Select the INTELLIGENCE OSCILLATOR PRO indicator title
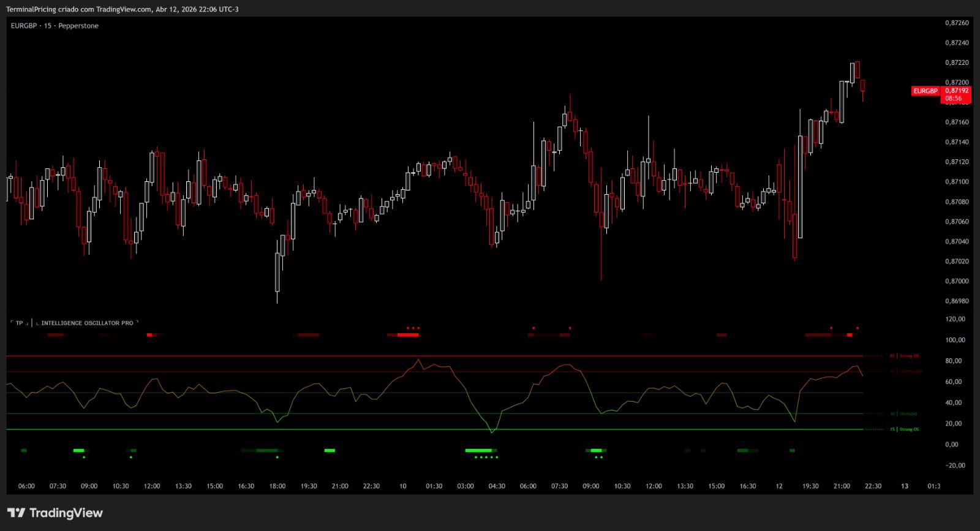Screen dimensions: 980x531 [87, 323]
